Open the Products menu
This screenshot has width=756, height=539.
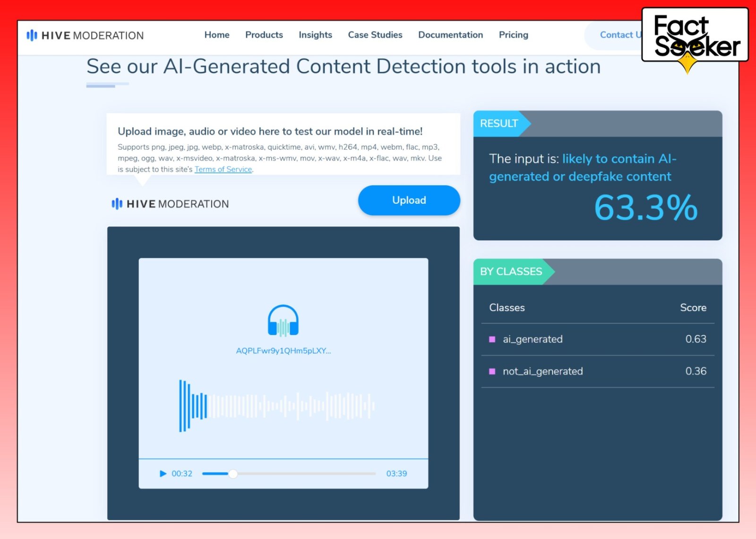click(x=264, y=35)
